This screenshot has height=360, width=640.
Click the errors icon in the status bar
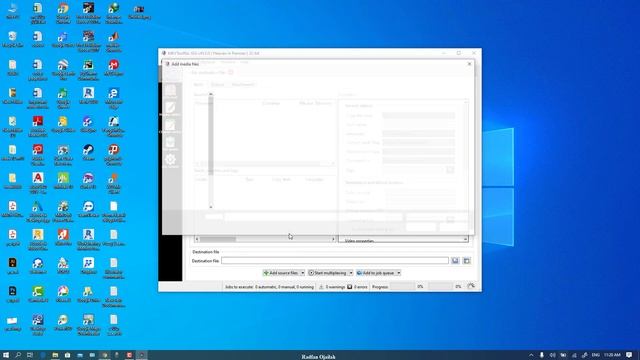click(x=350, y=287)
